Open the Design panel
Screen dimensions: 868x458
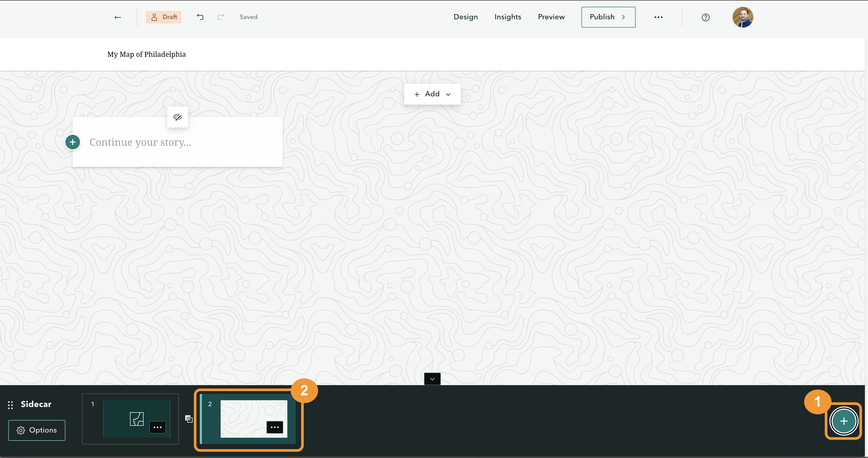click(x=465, y=17)
